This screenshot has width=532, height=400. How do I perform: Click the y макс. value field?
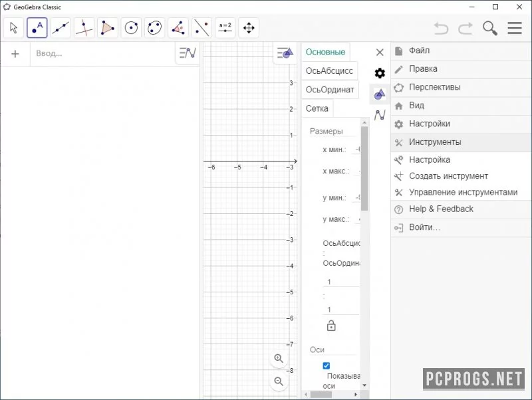[x=356, y=219]
